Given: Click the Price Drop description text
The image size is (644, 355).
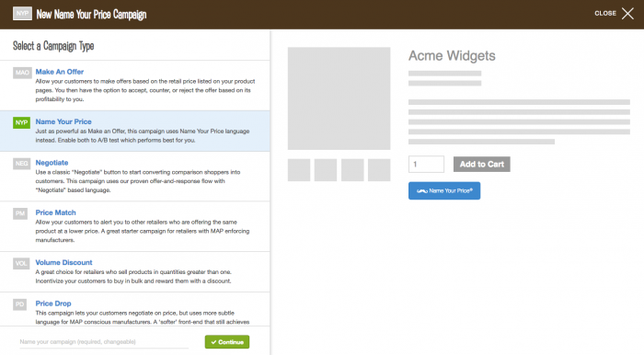Looking at the screenshot, I should tap(142, 317).
